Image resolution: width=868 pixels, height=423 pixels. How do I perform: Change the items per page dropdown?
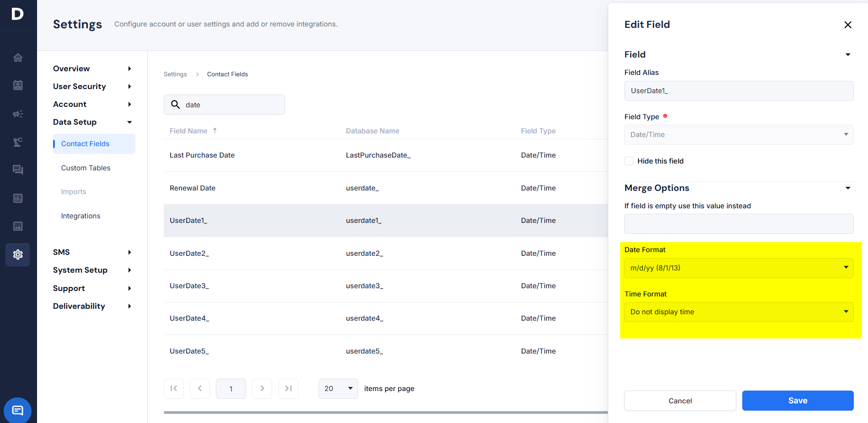click(338, 389)
